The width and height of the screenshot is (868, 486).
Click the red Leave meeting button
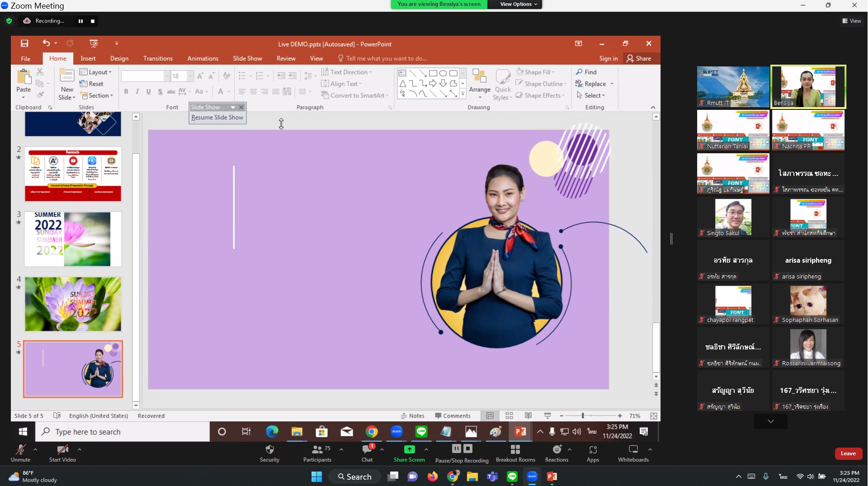tap(848, 453)
